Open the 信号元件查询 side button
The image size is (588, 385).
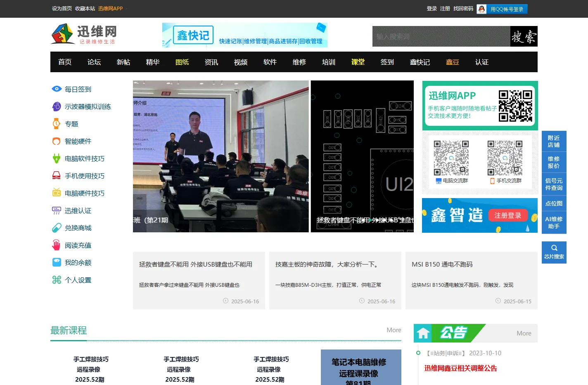pos(554,184)
